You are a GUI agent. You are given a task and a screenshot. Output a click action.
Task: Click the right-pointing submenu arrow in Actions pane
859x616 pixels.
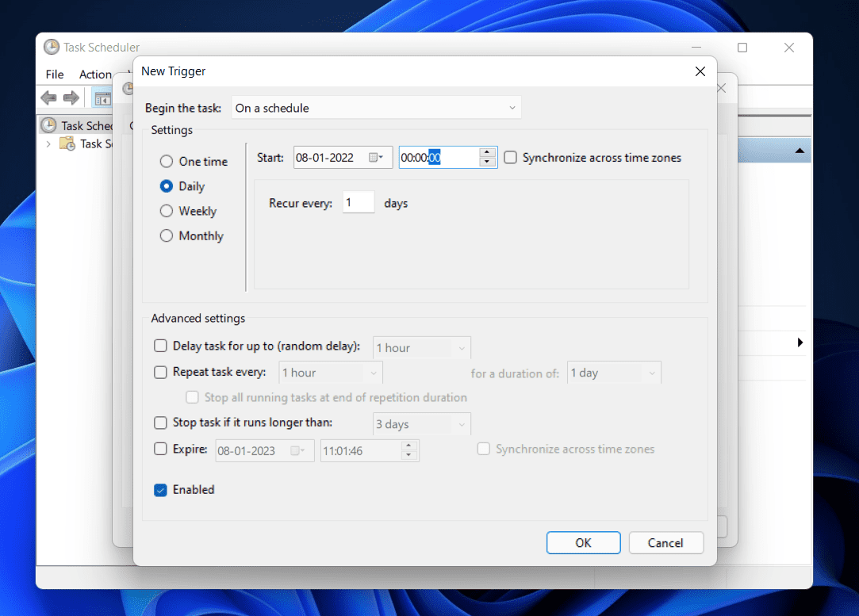point(800,342)
